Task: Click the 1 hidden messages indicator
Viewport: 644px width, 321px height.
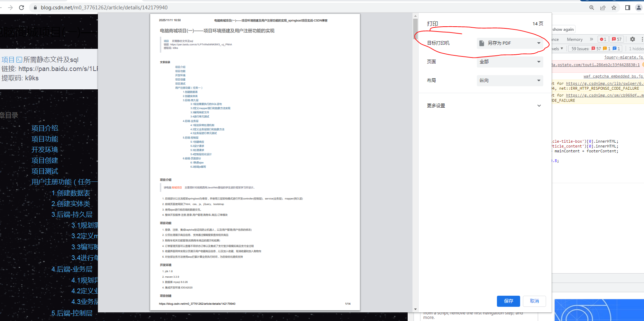Action: [636, 48]
